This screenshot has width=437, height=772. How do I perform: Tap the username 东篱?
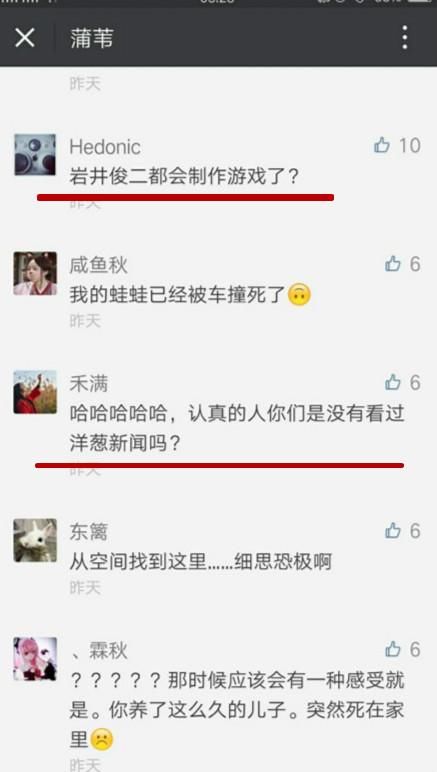click(89, 532)
